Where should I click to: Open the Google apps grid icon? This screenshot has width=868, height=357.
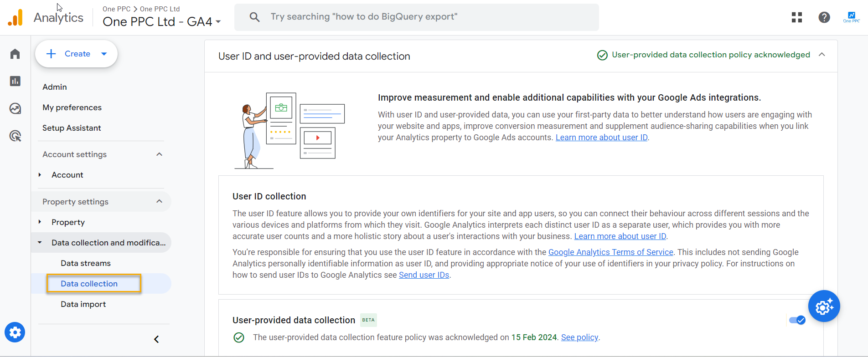point(797,17)
